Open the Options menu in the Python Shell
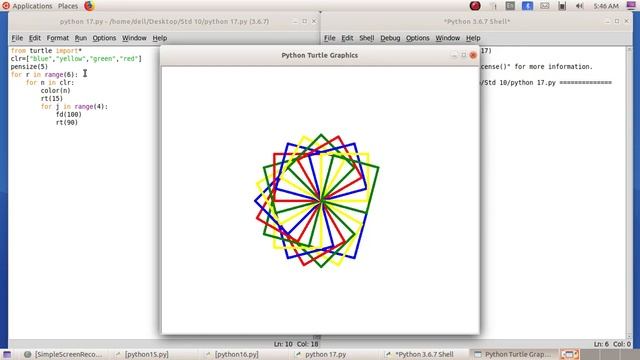This screenshot has width=640, height=360. click(x=418, y=38)
